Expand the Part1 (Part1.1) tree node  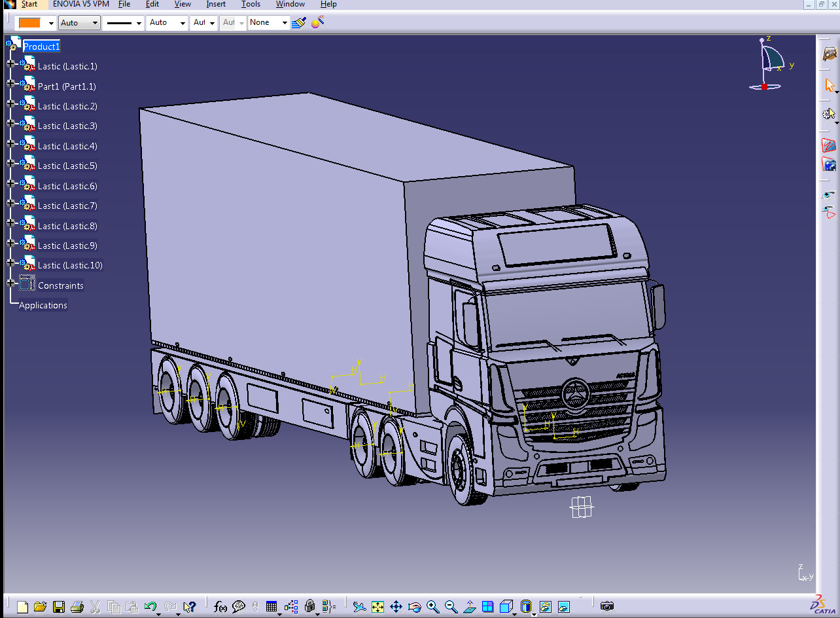click(10, 84)
